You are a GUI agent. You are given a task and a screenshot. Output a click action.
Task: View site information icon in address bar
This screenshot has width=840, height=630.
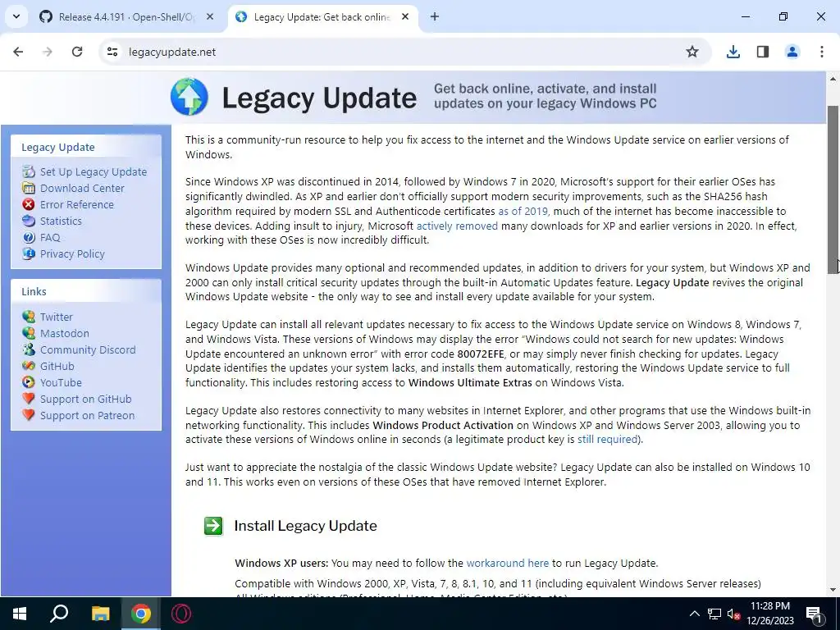pos(112,52)
